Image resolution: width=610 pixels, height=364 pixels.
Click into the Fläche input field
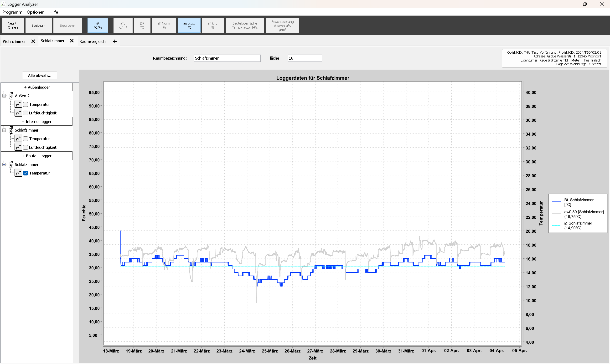tap(305, 58)
